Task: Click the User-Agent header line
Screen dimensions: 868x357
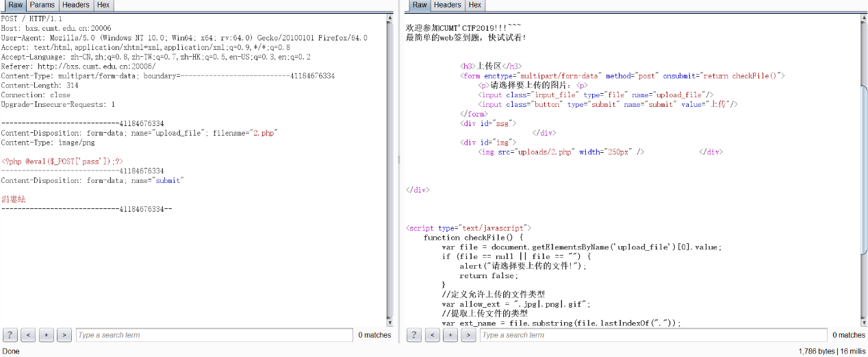Action: [184, 38]
